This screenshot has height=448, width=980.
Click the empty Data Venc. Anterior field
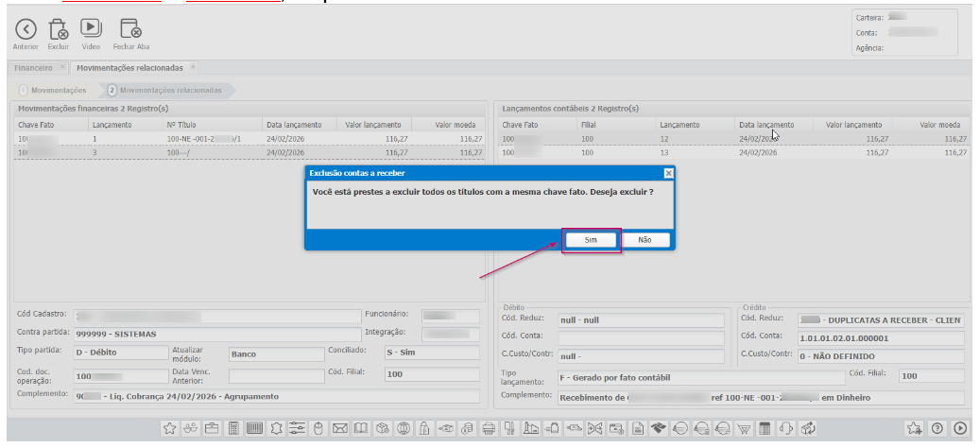[276, 376]
